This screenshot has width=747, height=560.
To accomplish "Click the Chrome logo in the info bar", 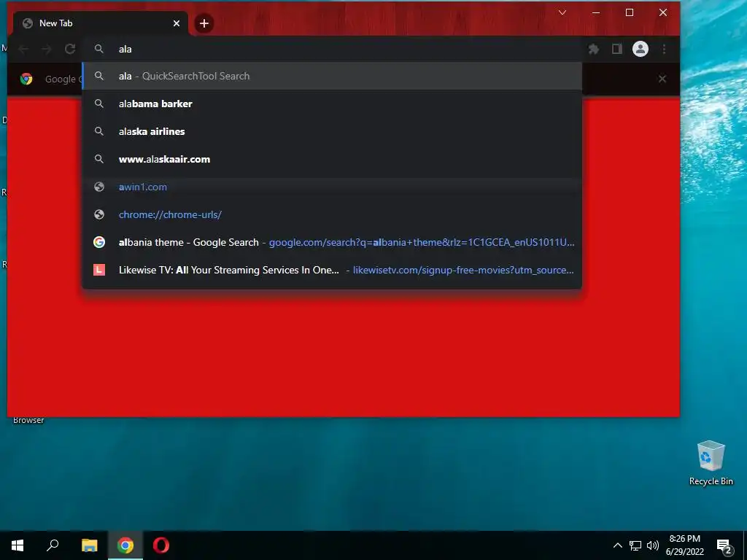I will point(26,79).
